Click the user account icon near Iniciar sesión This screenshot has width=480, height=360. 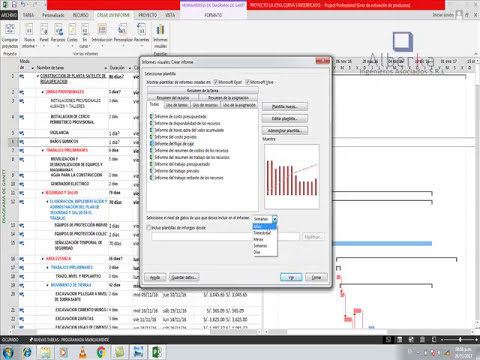coord(459,15)
